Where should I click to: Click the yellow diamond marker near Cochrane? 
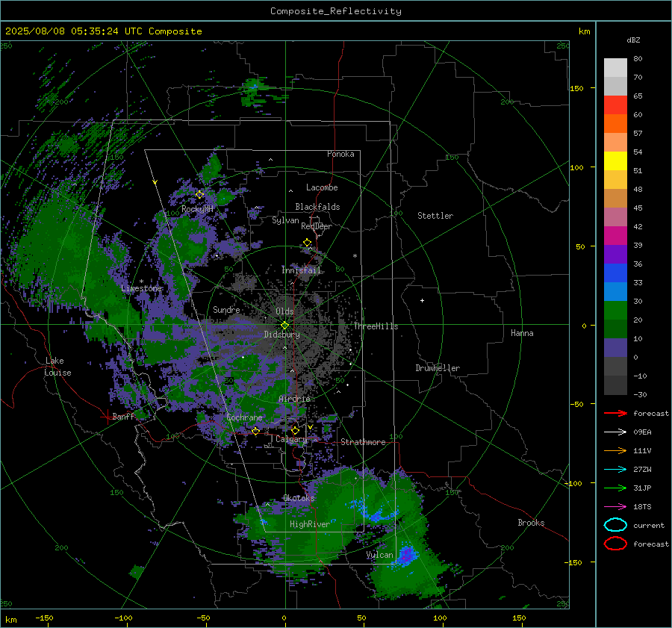click(x=255, y=431)
